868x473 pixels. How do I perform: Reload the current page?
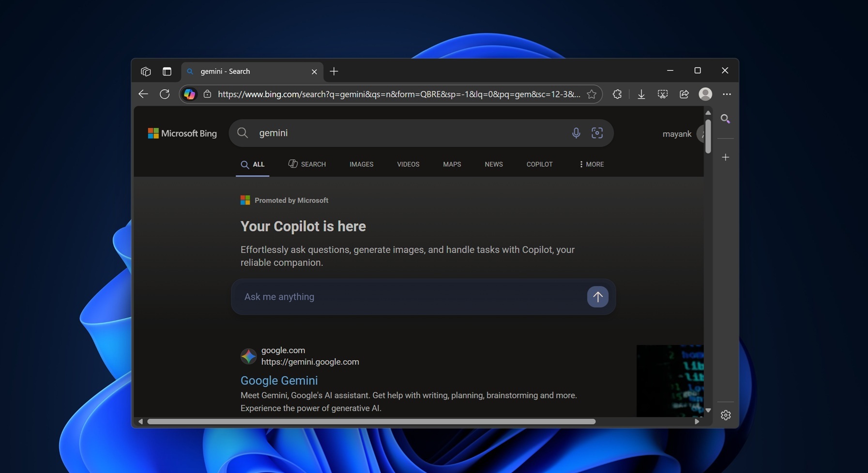[x=165, y=94]
